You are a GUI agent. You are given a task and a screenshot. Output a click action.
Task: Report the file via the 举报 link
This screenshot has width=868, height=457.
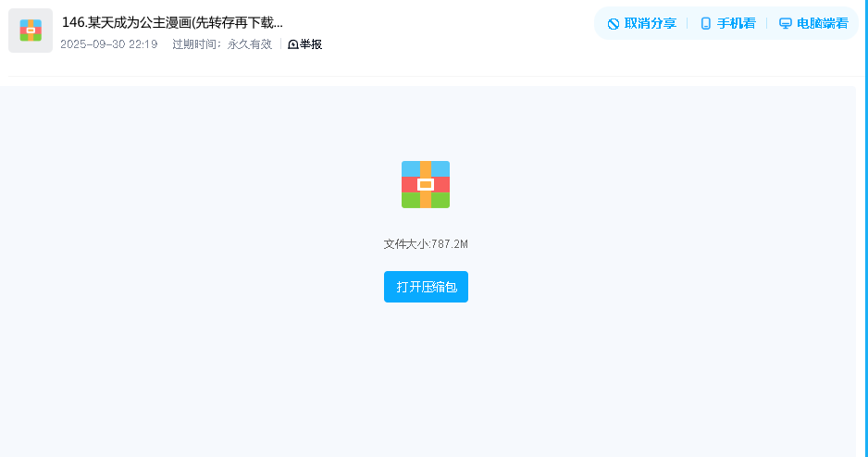tap(311, 44)
